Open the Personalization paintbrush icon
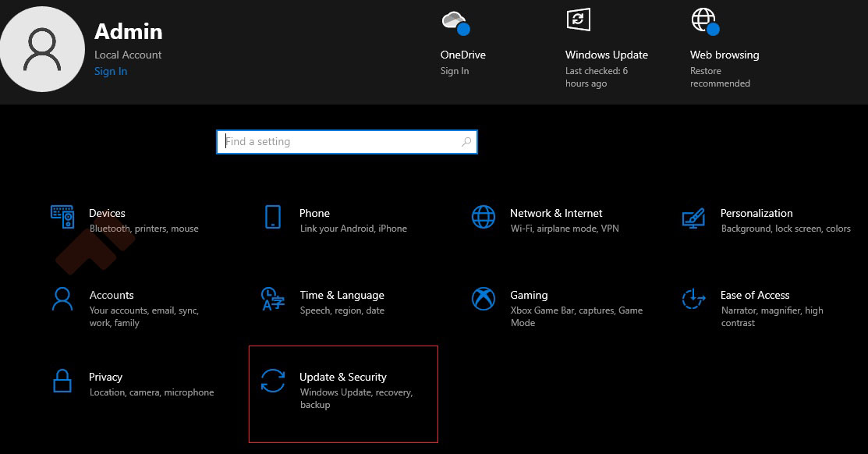The image size is (868, 454). (x=693, y=217)
